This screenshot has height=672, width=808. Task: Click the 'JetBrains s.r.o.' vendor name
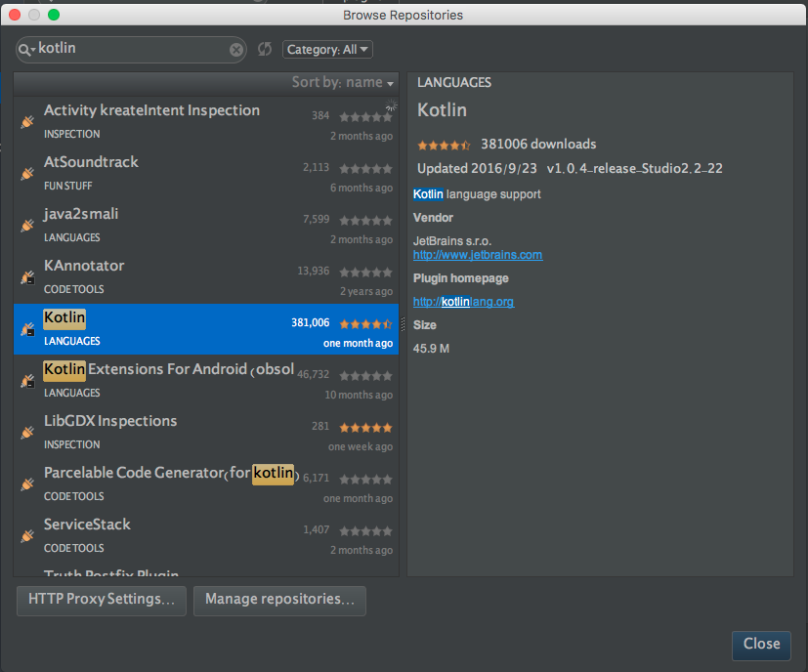(452, 240)
